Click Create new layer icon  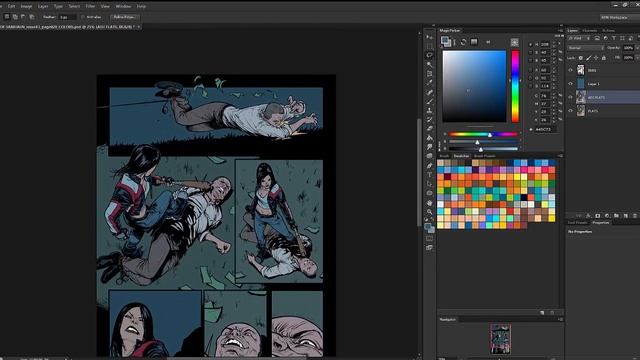(x=626, y=216)
